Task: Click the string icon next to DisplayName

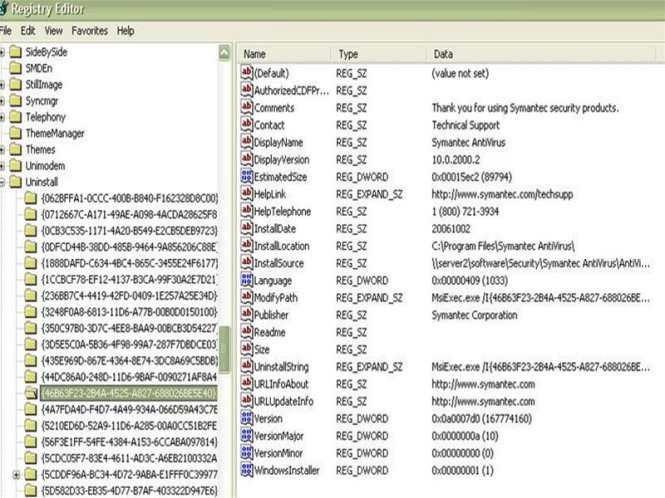Action: point(246,142)
